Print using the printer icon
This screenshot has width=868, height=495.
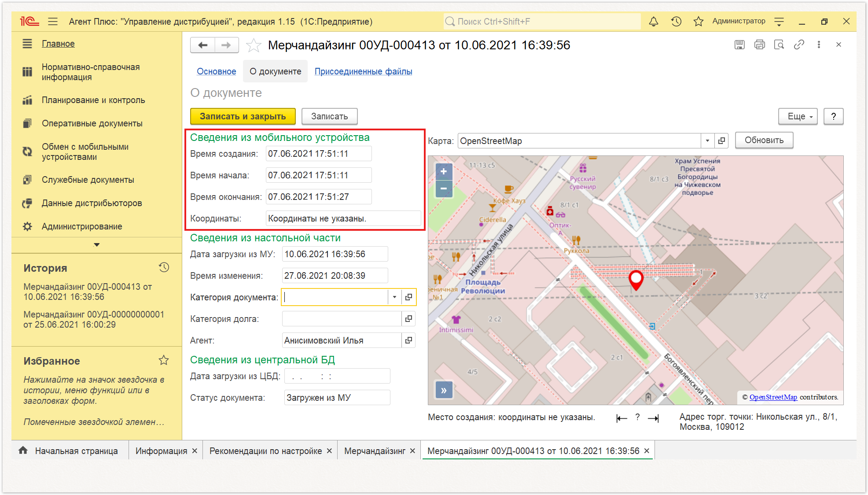[759, 44]
